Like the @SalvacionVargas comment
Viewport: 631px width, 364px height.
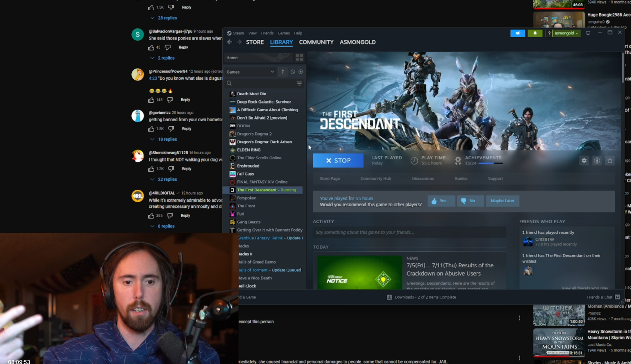(x=151, y=48)
